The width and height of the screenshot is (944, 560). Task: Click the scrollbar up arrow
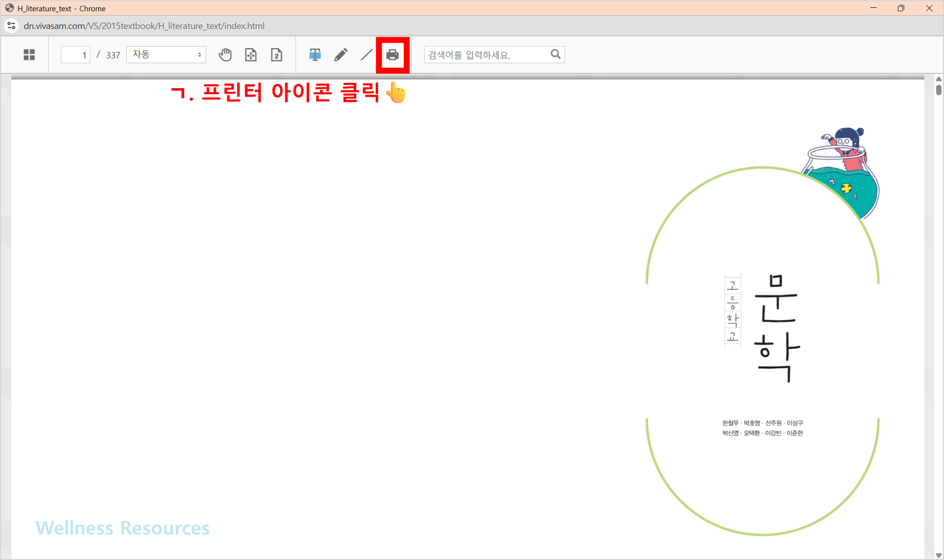[x=939, y=79]
